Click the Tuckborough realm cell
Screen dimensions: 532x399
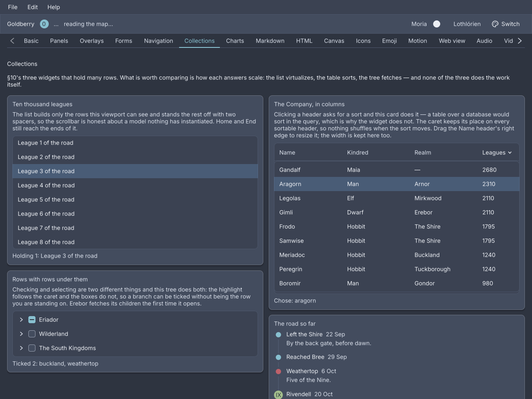point(432,269)
